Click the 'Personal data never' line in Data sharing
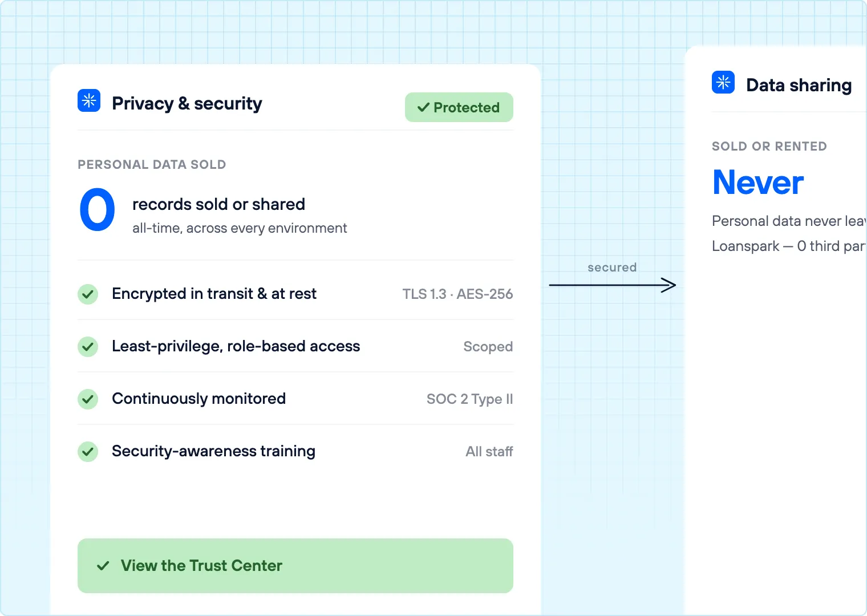Viewport: 867px width, 616px height. pyautogui.click(x=789, y=221)
